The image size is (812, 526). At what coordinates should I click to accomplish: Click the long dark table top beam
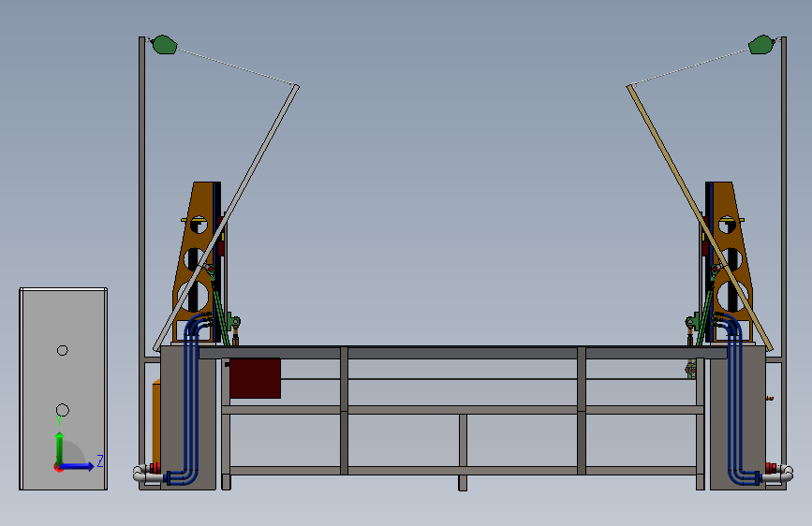click(463, 353)
